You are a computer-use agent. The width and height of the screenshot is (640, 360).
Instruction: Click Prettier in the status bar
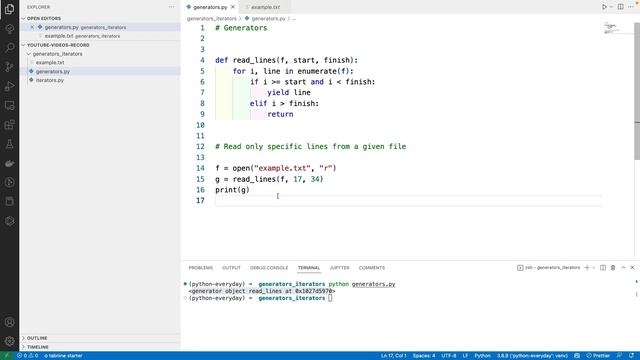[598, 356]
